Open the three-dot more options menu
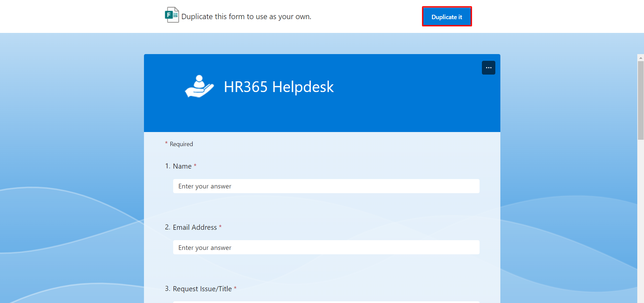The width and height of the screenshot is (644, 303). [488, 68]
